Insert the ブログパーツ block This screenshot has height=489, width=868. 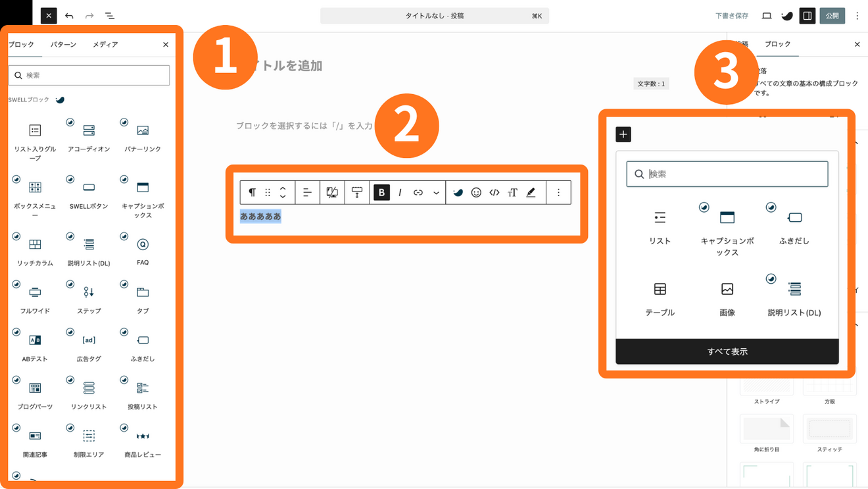coord(35,395)
